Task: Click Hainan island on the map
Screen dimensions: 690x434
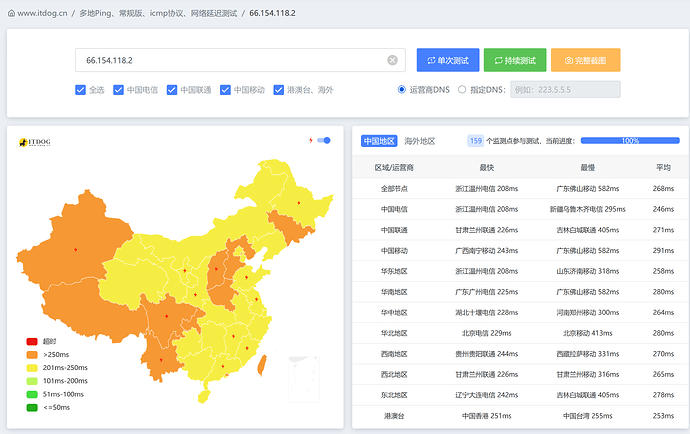Action: coord(204,396)
